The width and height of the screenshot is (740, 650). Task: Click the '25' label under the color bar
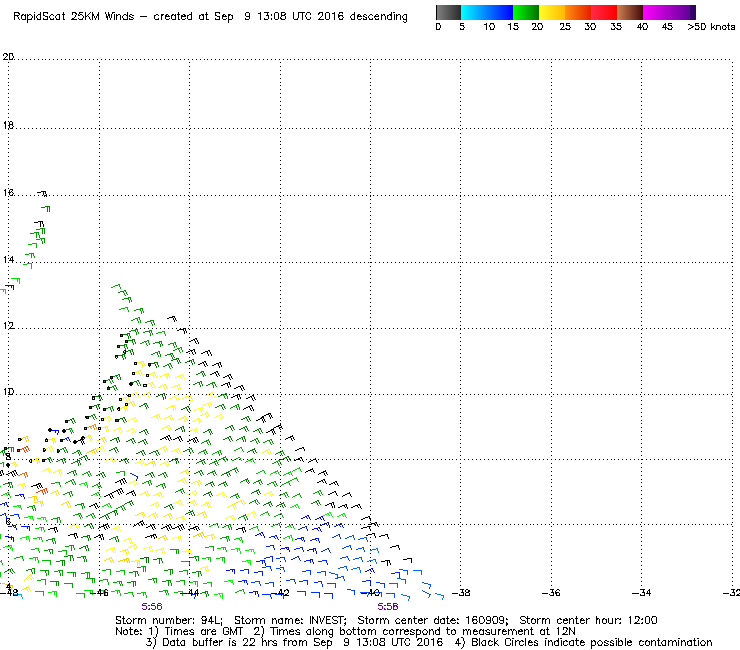pos(565,27)
